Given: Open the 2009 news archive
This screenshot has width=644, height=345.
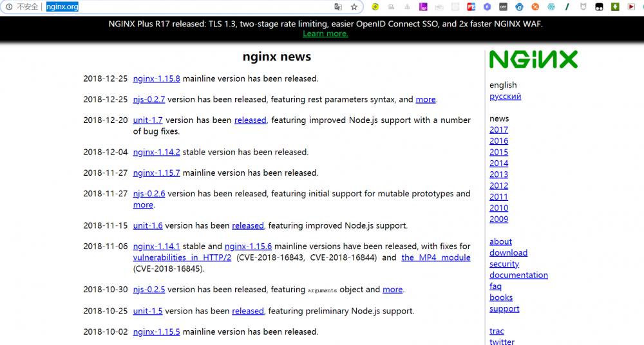Looking at the screenshot, I should click(x=498, y=219).
